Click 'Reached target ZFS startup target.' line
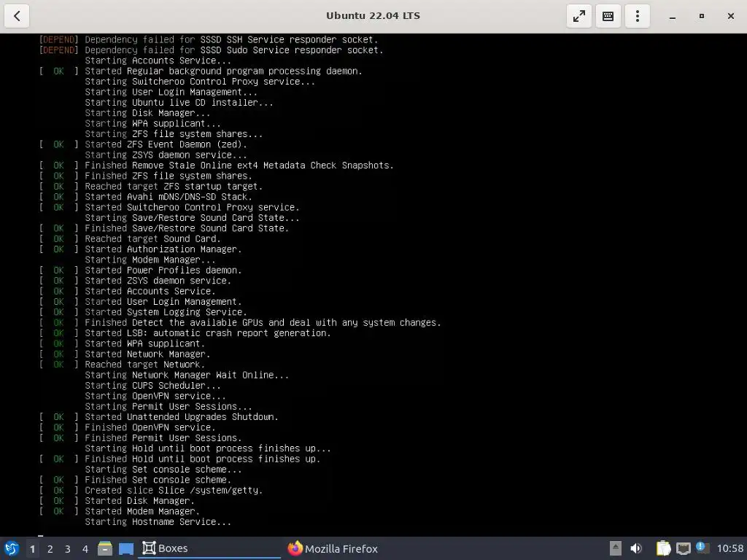747x560 pixels. (x=174, y=187)
